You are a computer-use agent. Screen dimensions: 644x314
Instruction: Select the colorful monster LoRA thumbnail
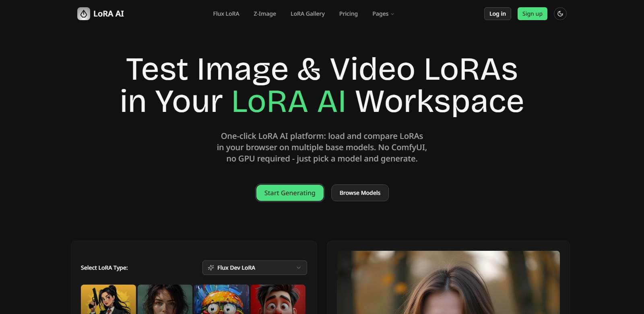coord(221,299)
